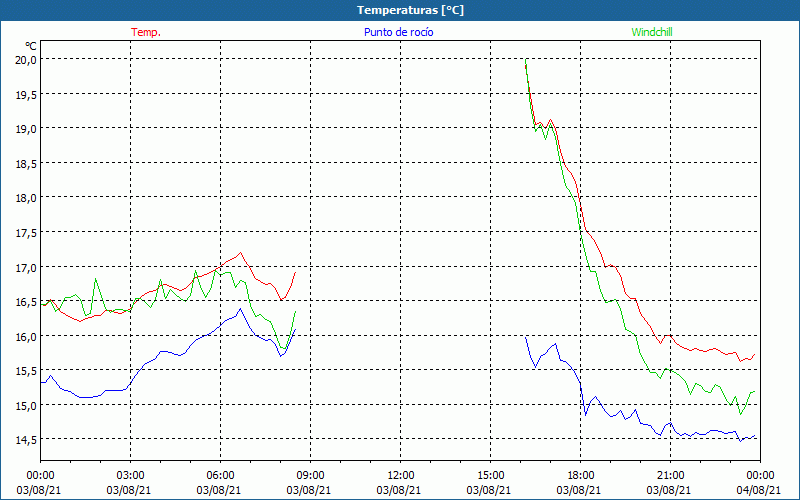Click the °C unit label on the axis
This screenshot has width=800, height=500.
[31, 46]
